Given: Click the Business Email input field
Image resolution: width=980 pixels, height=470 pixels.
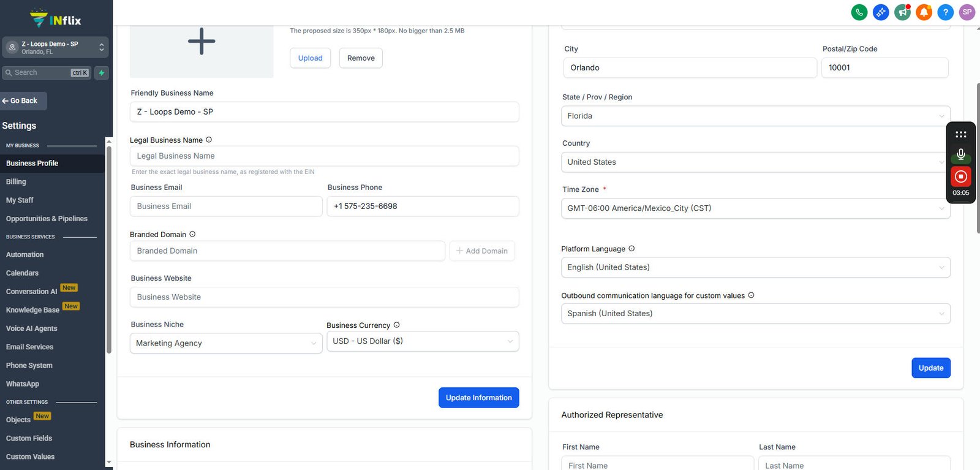Looking at the screenshot, I should [x=226, y=206].
